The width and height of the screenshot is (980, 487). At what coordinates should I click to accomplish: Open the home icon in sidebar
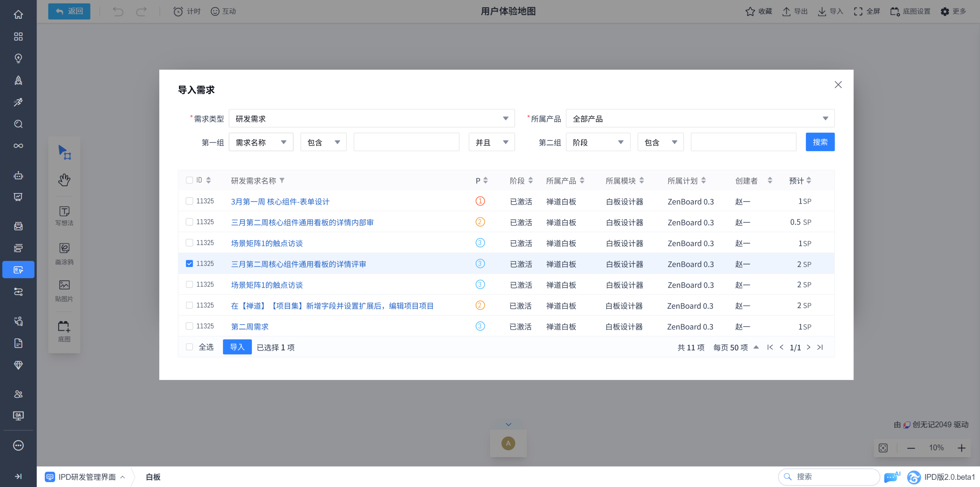click(18, 14)
